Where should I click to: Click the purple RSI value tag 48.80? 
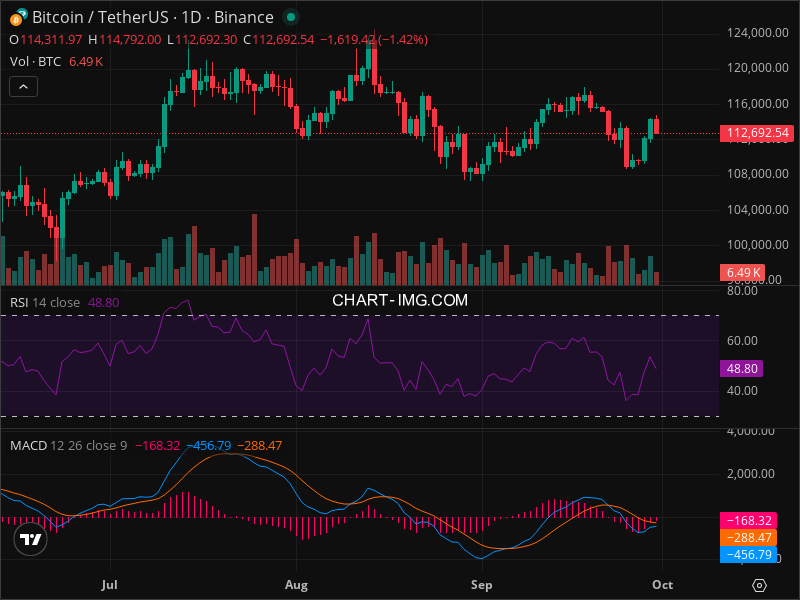741,368
